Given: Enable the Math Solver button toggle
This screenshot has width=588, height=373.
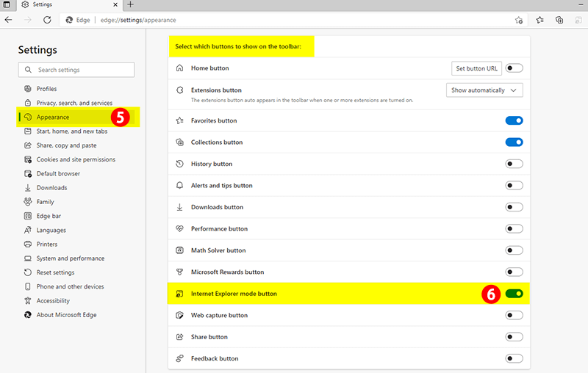Looking at the screenshot, I should tap(514, 250).
